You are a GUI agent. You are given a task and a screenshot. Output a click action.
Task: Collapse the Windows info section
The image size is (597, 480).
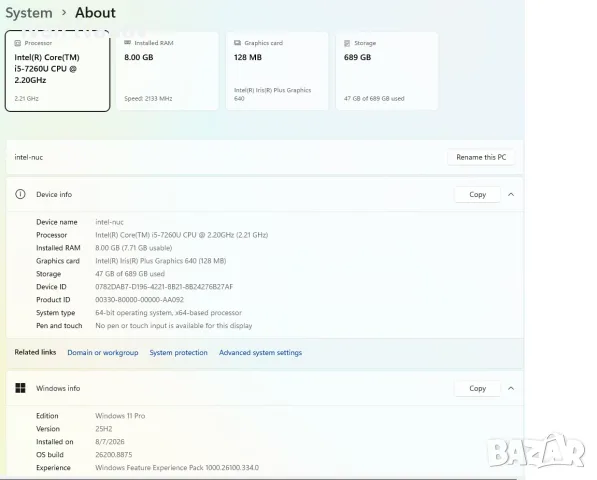(x=511, y=388)
